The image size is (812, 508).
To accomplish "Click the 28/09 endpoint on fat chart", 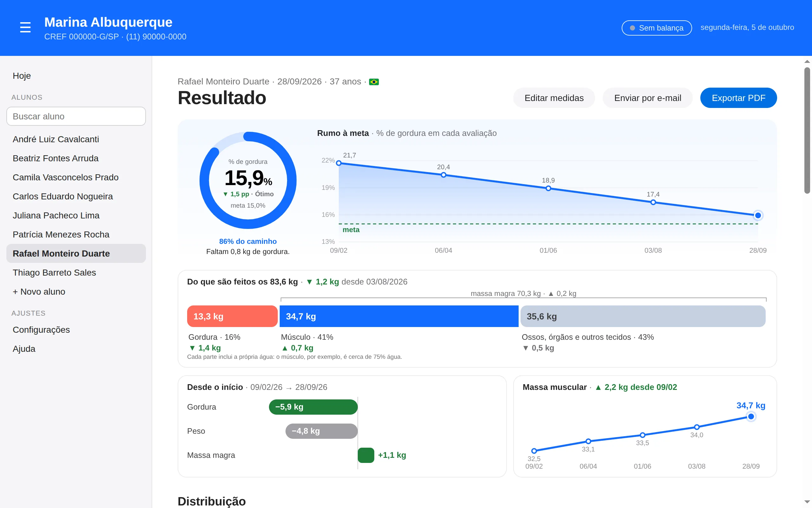I will [758, 215].
